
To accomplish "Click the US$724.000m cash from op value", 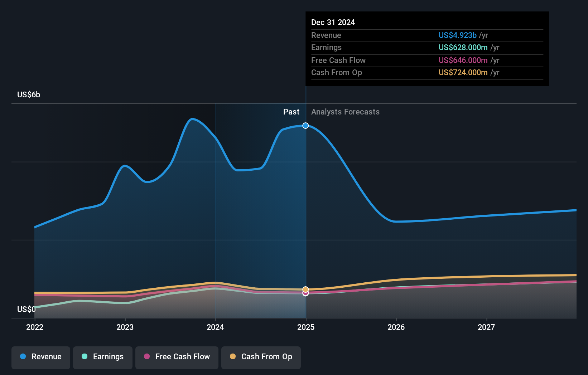I will [463, 73].
